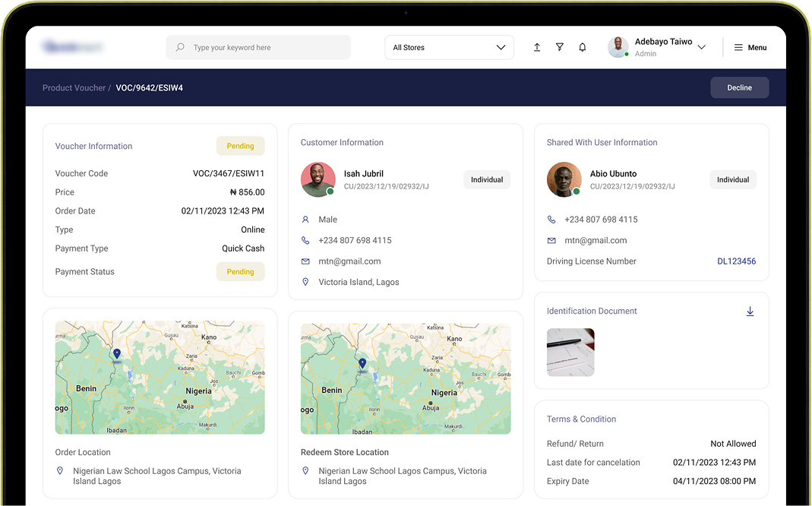Focus the keyword search field

coord(258,47)
